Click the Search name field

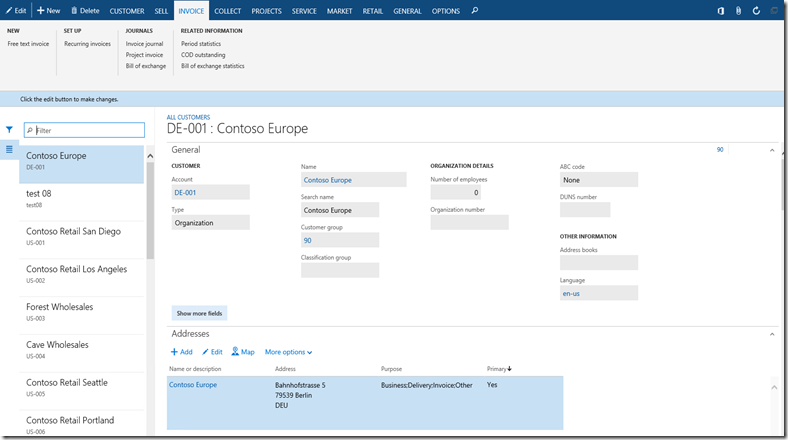tap(340, 210)
